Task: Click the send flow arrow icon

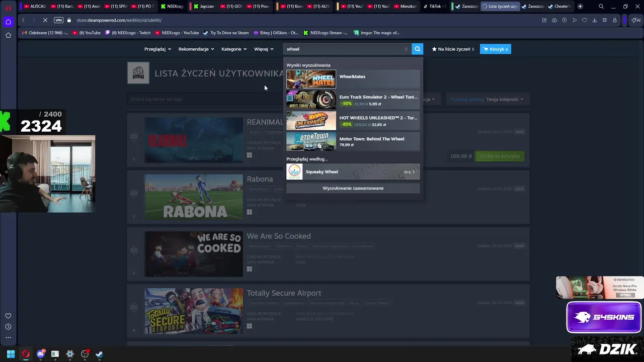Action: (575, 20)
